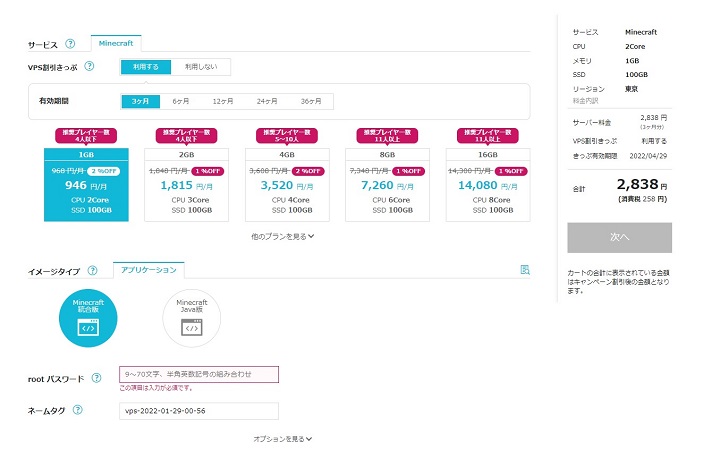This screenshot has width=720, height=451.
Task: Choose 3ヶ月 validity period
Action: pos(141,101)
